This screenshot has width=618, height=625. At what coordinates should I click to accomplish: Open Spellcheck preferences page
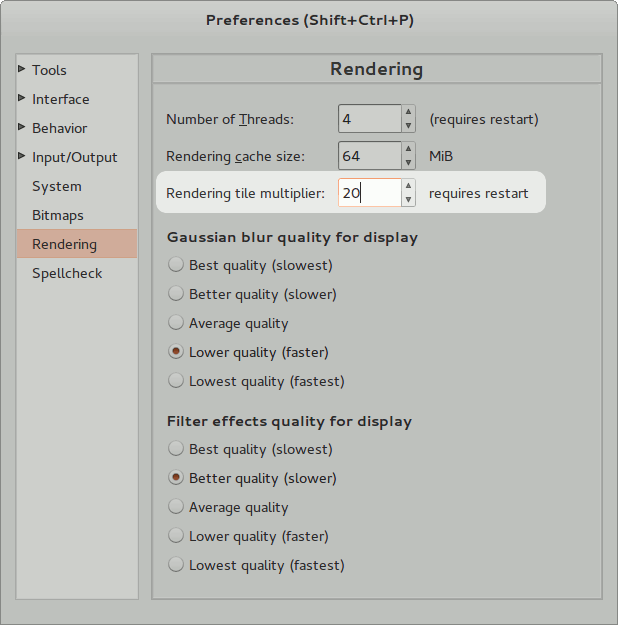[x=67, y=273]
